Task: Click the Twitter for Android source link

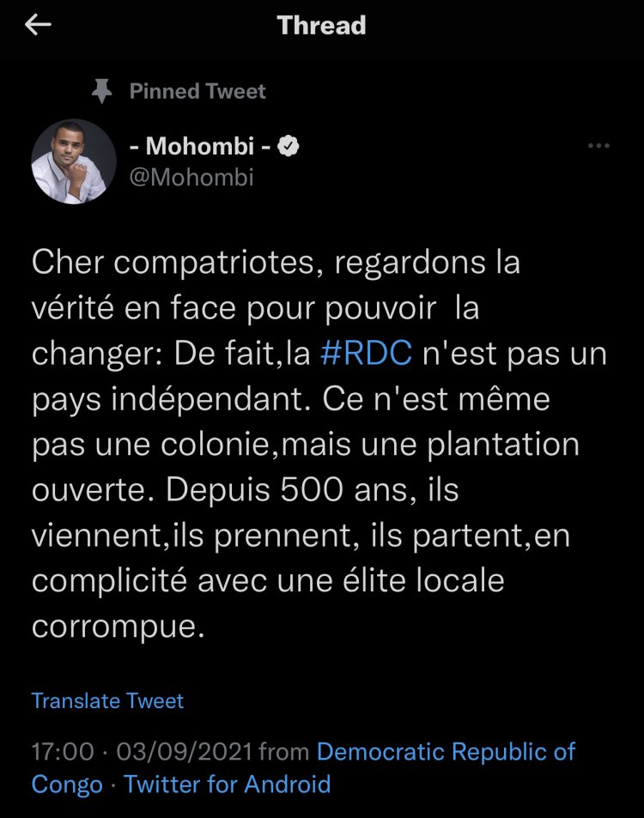Action: tap(227, 784)
